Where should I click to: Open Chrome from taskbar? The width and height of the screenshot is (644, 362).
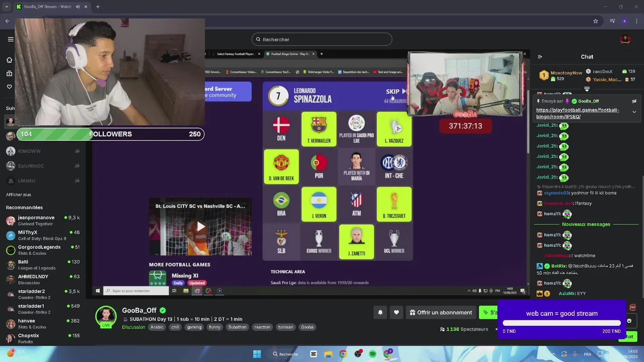[x=343, y=354]
